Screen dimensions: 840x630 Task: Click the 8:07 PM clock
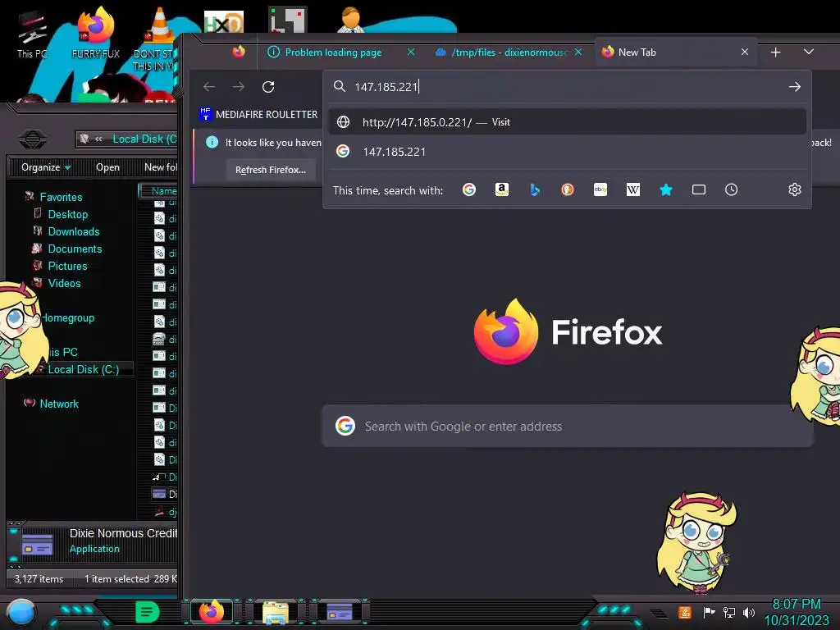click(x=796, y=605)
